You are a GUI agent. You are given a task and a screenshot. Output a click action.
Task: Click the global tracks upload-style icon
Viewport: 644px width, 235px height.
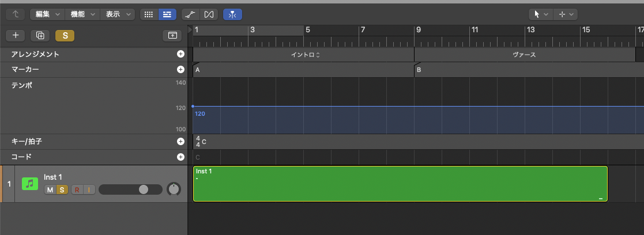(172, 35)
